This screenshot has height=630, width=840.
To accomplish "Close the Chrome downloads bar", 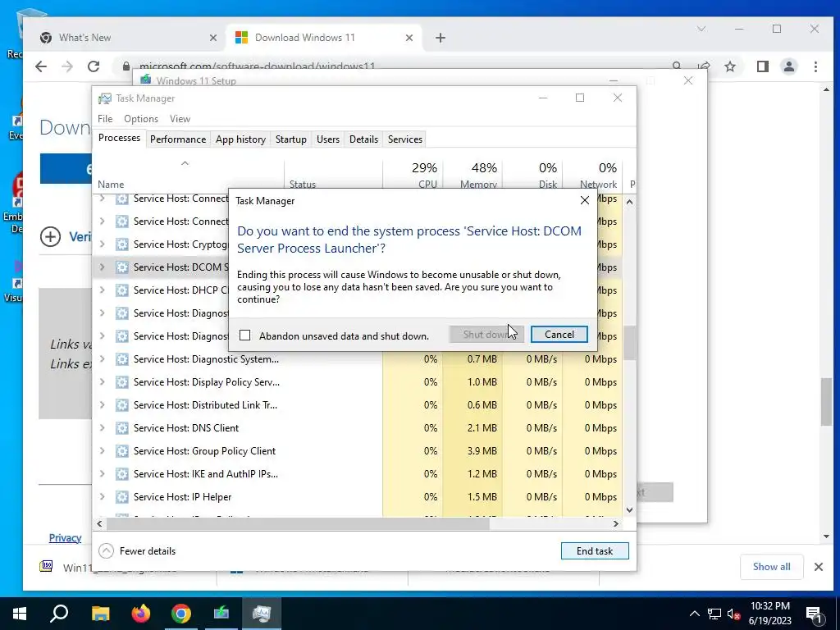I will (x=819, y=567).
